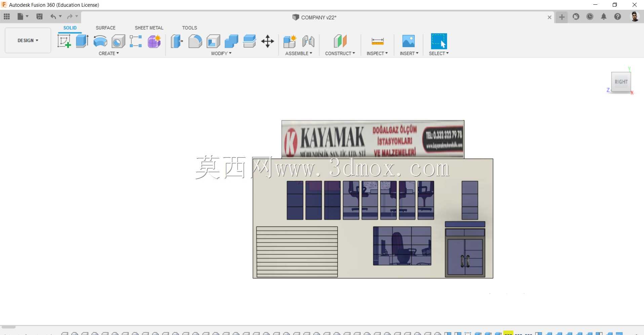
Task: Select the Revolve tool
Action: (x=100, y=41)
